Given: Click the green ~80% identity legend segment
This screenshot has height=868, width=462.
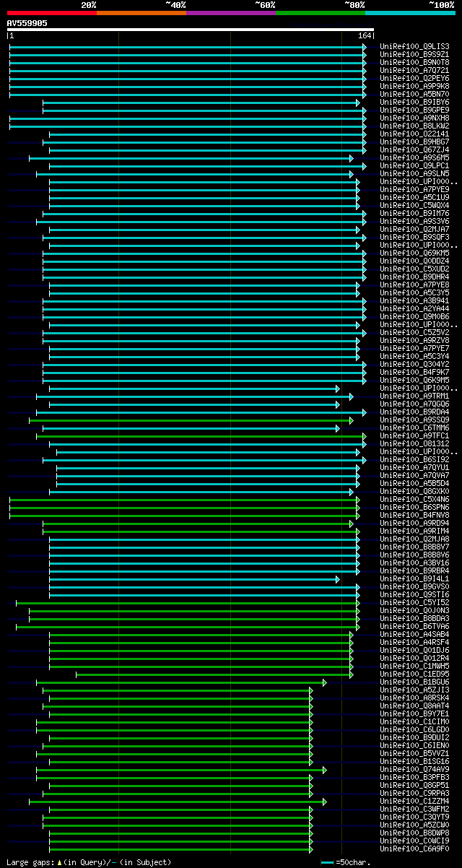Looking at the screenshot, I should [x=321, y=13].
